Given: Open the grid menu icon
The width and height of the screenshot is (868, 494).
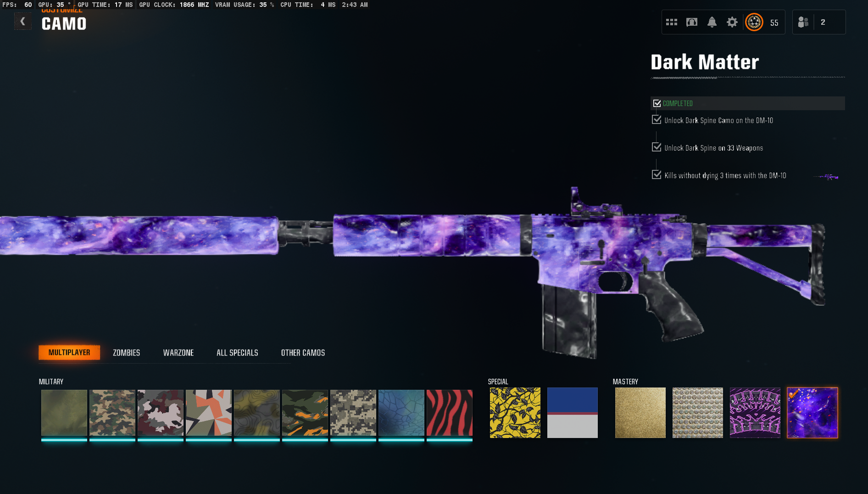Looking at the screenshot, I should (672, 22).
